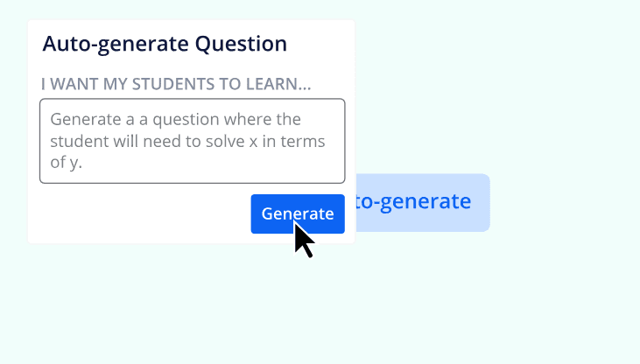Select the Auto-generate Question heading
Image resolution: width=640 pixels, height=364 pixels.
click(x=165, y=44)
